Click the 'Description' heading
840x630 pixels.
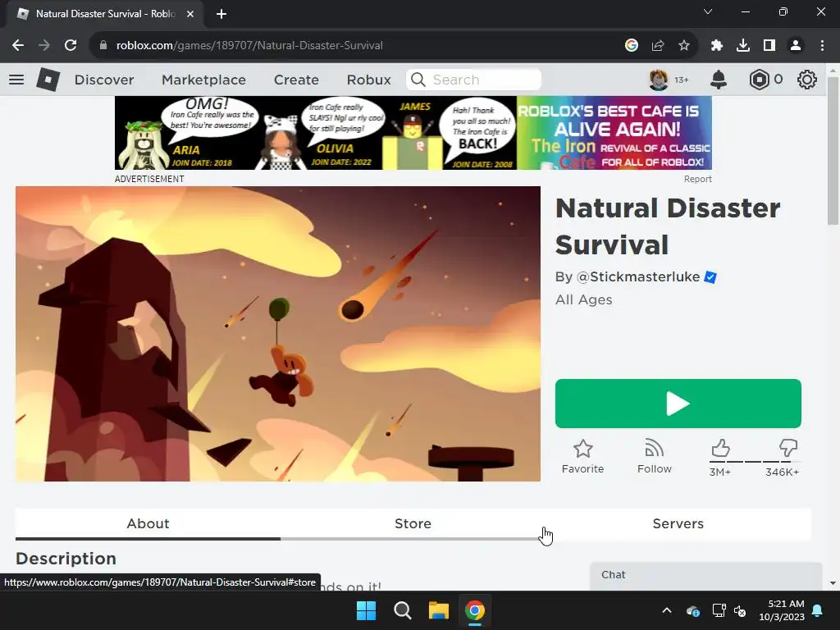click(66, 558)
